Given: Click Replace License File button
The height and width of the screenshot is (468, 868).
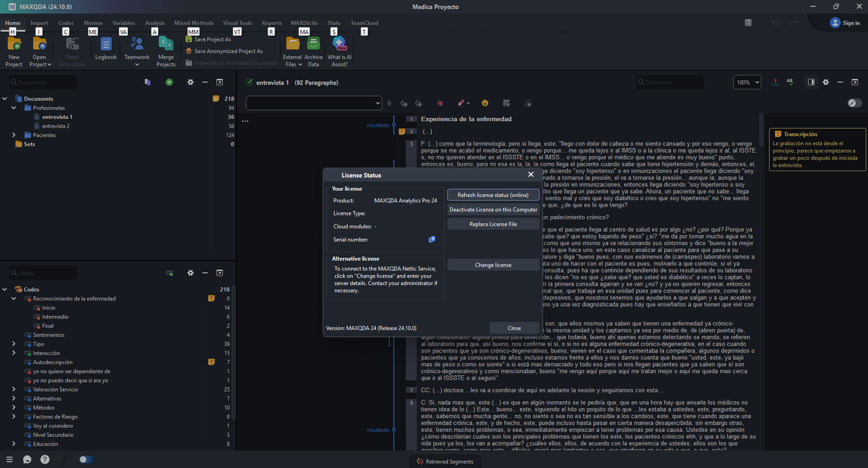Looking at the screenshot, I should click(493, 224).
